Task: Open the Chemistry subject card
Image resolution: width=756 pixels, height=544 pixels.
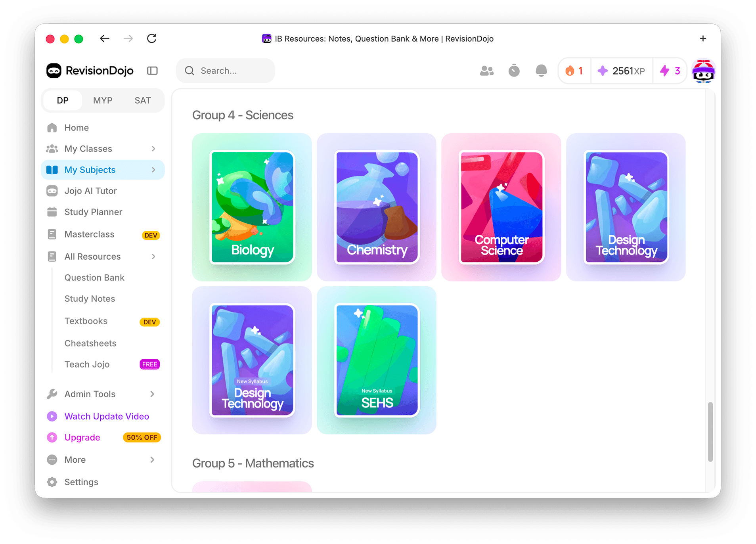Action: click(377, 207)
